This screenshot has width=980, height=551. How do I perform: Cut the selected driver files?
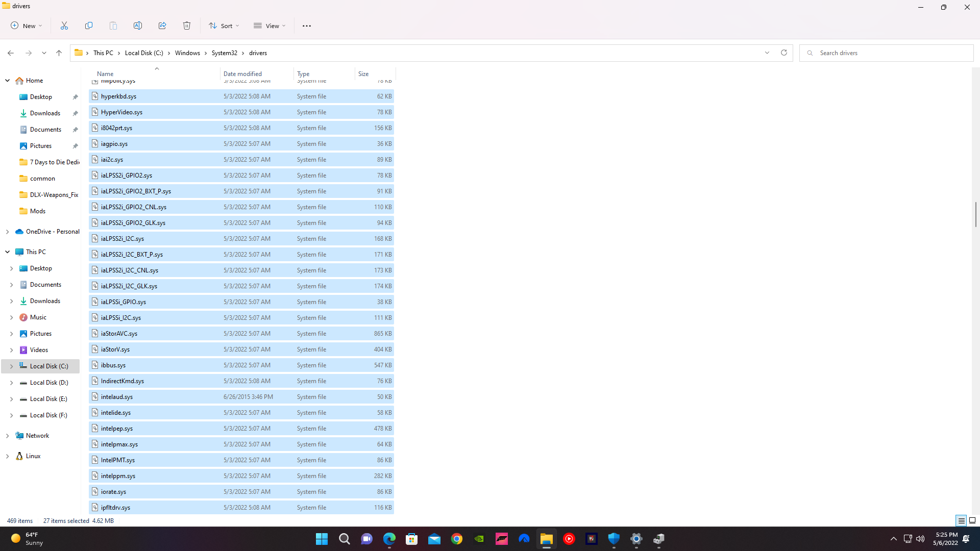pos(64,26)
